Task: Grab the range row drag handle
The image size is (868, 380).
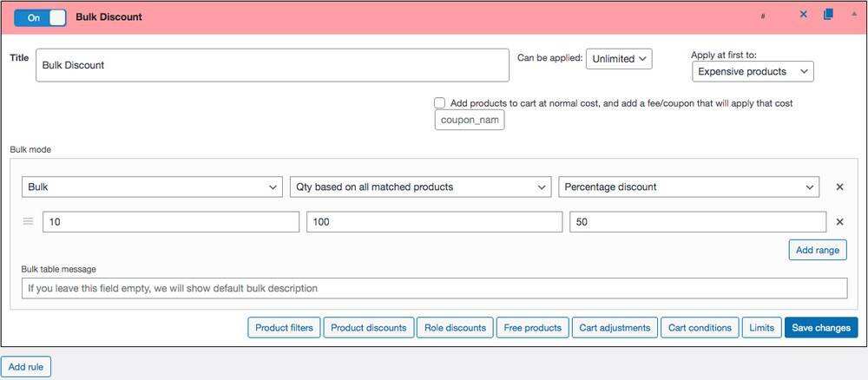Action: pyautogui.click(x=28, y=222)
